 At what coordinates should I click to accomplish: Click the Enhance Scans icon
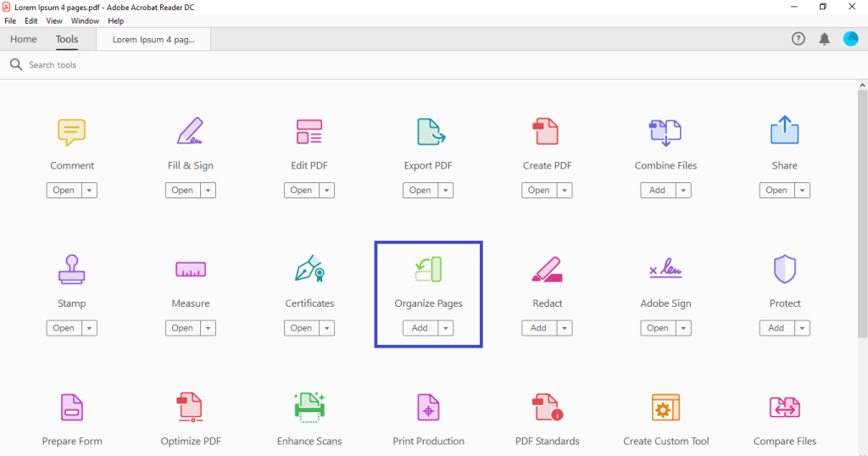[309, 408]
